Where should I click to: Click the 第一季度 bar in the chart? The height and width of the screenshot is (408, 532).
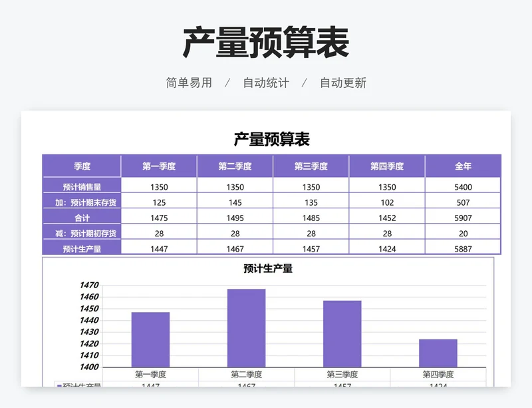pyautogui.click(x=150, y=339)
